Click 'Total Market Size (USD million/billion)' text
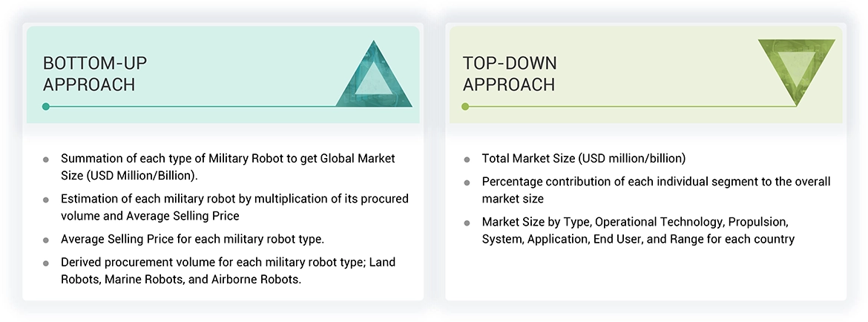 point(583,159)
